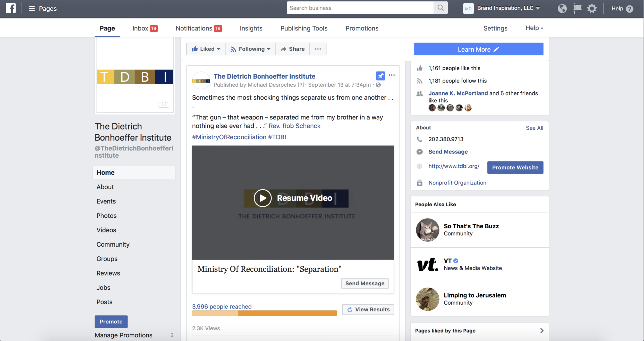Open Jobs in the left sidebar

pyautogui.click(x=103, y=288)
